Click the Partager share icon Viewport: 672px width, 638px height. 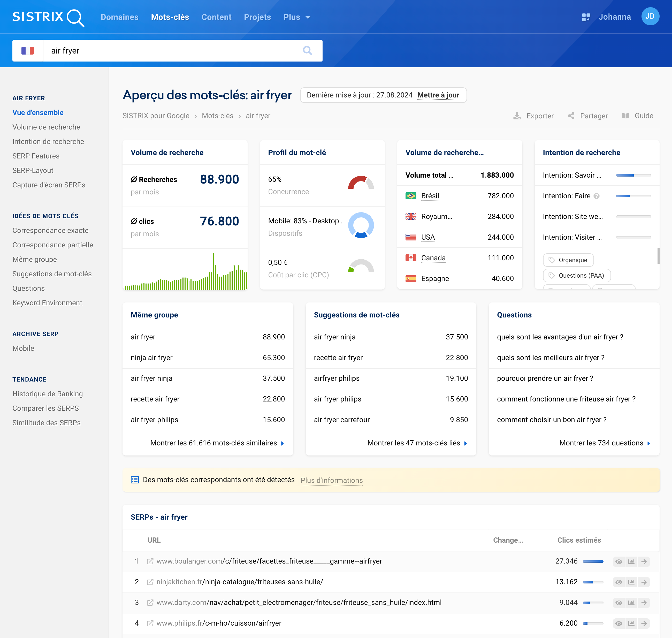pyautogui.click(x=571, y=116)
